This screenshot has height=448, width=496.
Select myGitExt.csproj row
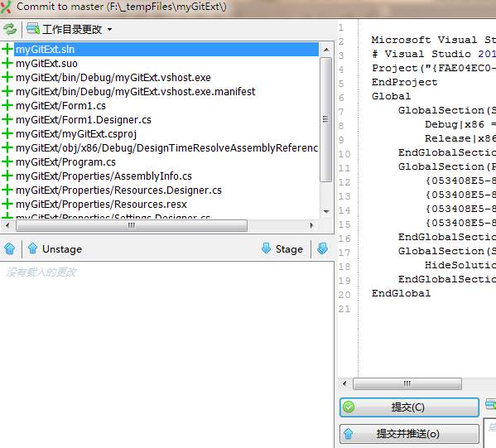[x=166, y=134]
